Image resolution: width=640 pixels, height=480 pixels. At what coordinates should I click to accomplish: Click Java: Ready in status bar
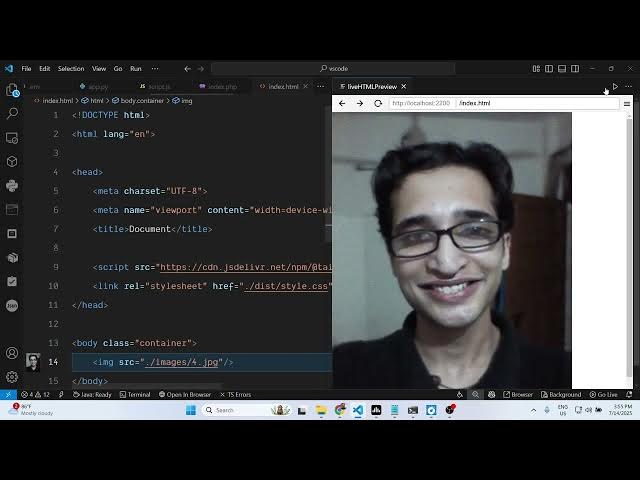coord(92,394)
